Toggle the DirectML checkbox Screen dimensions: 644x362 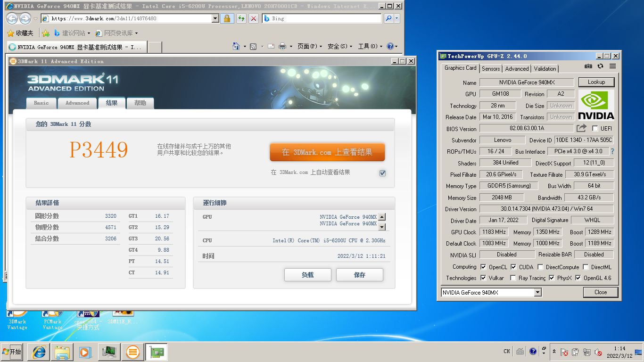tap(585, 267)
